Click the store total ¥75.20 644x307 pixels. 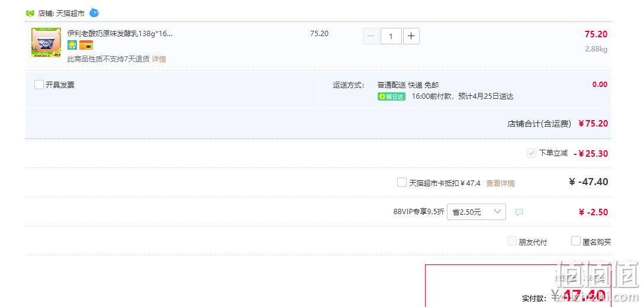[x=593, y=124]
